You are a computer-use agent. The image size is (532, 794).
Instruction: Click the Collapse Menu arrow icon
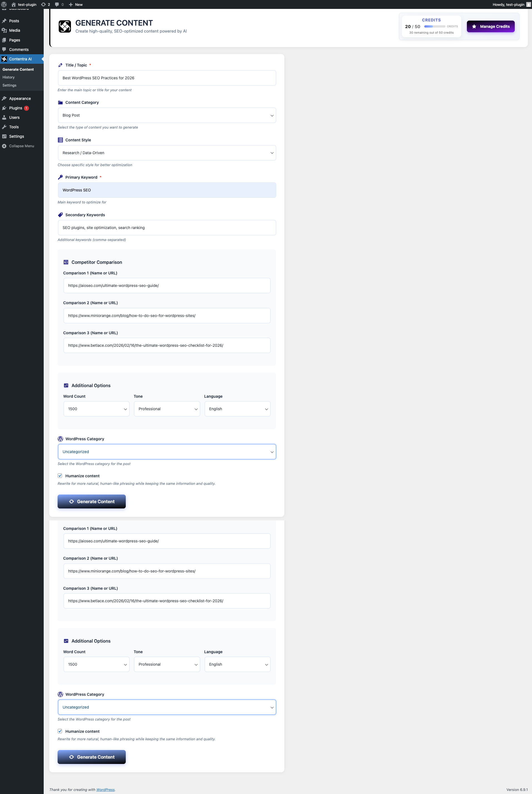(4, 146)
